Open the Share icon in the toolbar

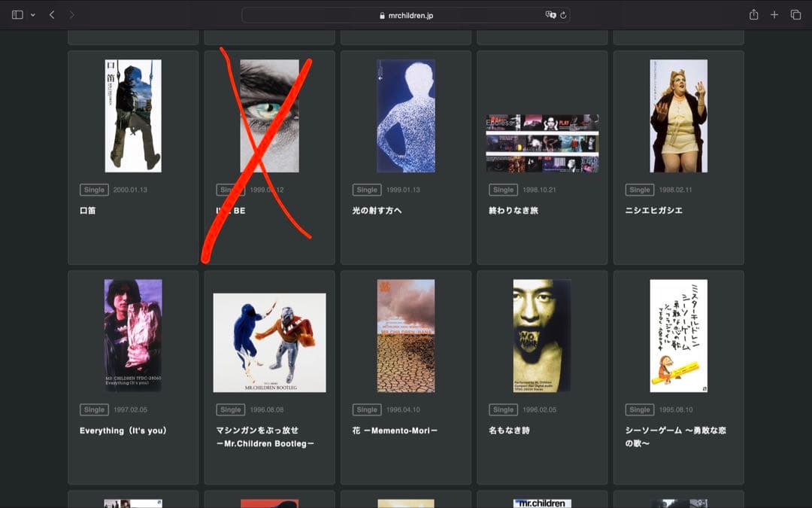click(x=753, y=15)
